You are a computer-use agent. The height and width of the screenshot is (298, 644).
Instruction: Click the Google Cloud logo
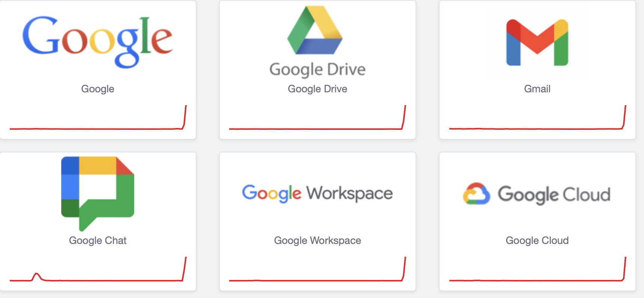tap(537, 194)
